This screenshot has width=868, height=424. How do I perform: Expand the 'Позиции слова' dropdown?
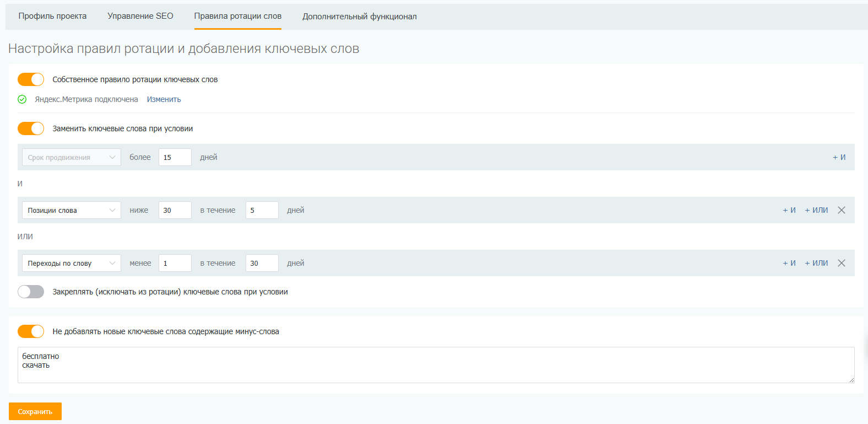click(x=71, y=210)
